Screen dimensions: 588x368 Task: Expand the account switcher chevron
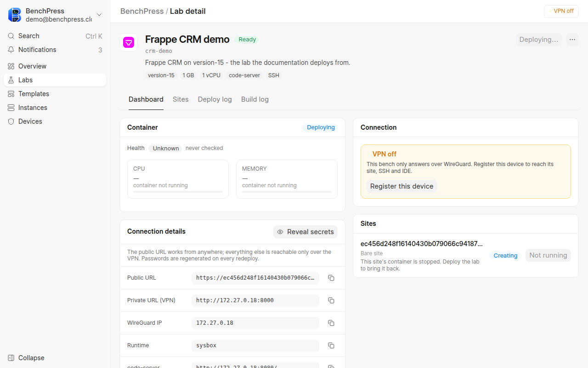[x=99, y=15]
